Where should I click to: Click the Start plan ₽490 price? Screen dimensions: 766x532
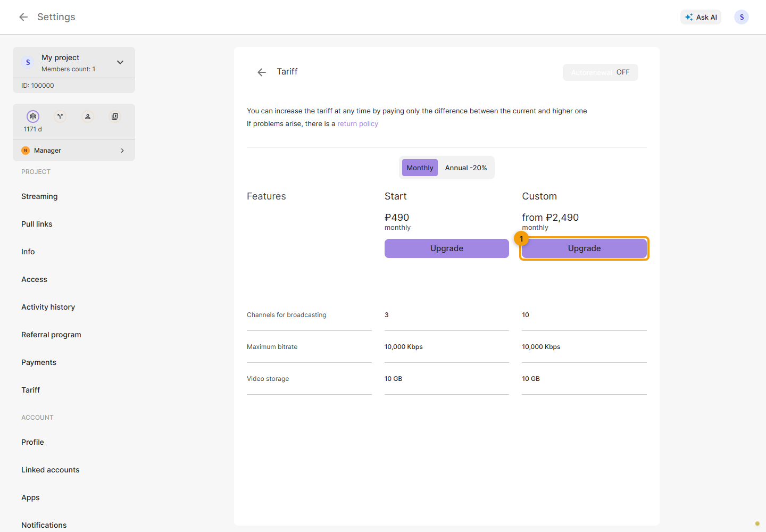tap(397, 218)
